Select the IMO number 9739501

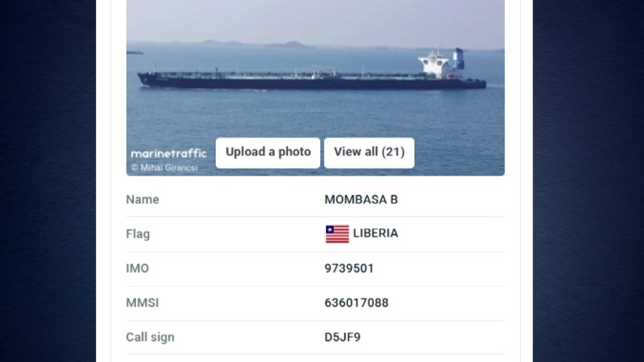tap(349, 268)
